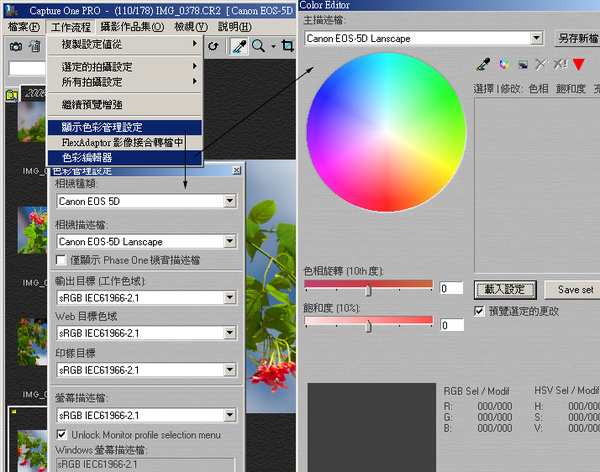
Task: Expand 選定的拍攝設定 submenu
Action: click(125, 67)
